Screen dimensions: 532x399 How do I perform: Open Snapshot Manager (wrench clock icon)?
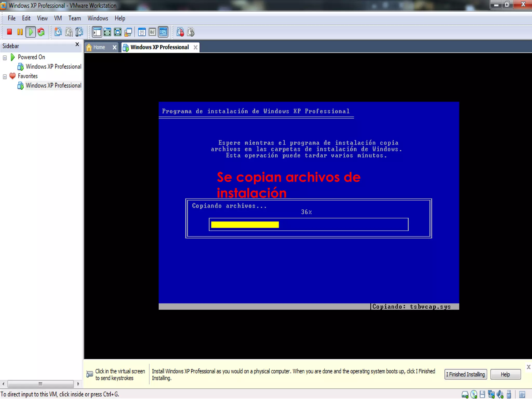tap(79, 32)
